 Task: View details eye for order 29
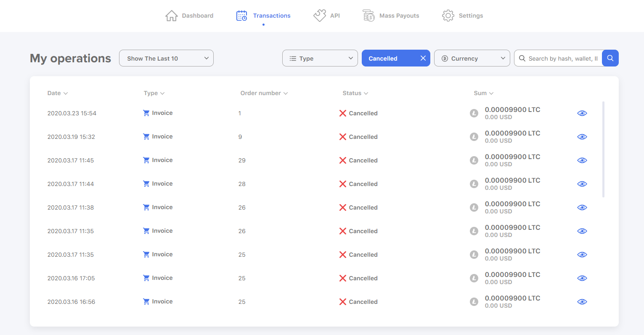pos(582,160)
